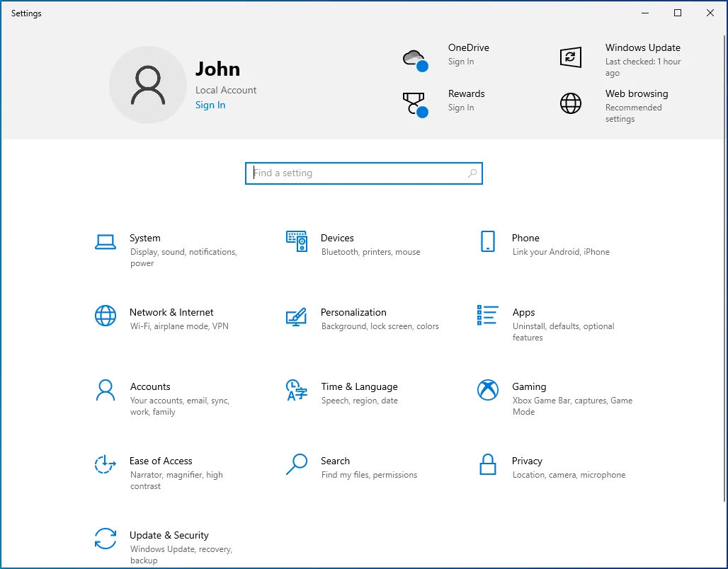Open the System settings title
The image size is (728, 569).
pyautogui.click(x=145, y=238)
